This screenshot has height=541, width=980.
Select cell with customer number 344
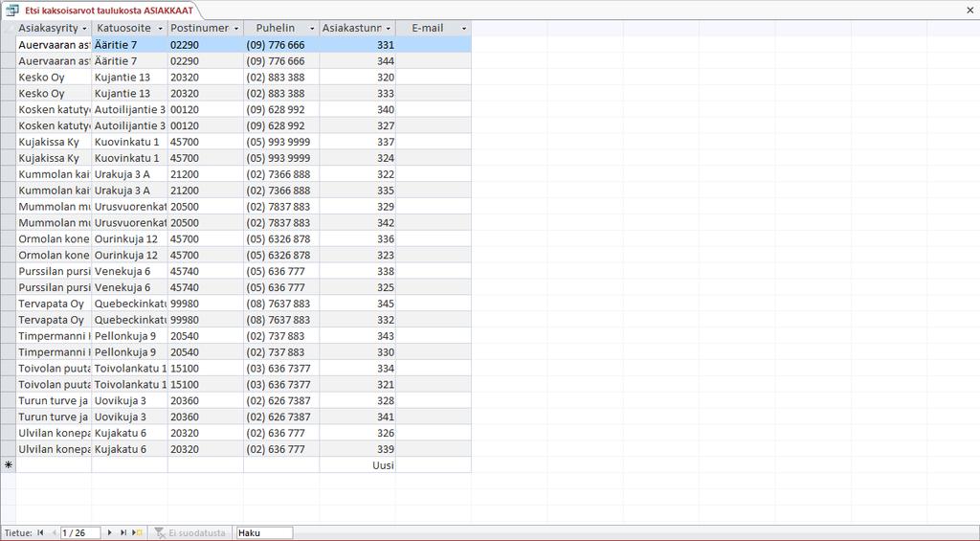click(x=358, y=61)
